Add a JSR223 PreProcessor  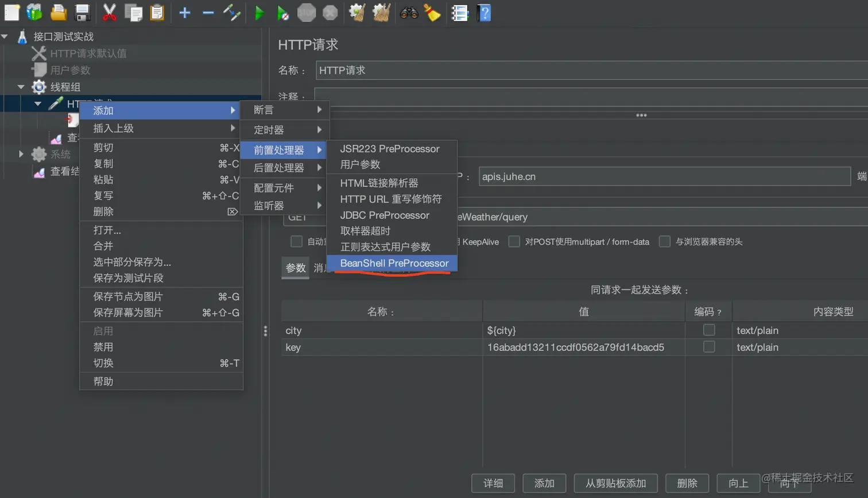392,149
